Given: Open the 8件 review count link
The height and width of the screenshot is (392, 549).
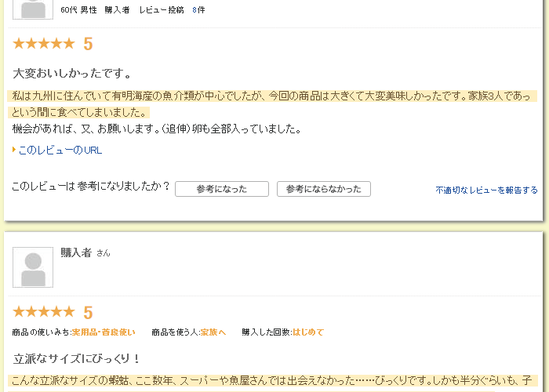Looking at the screenshot, I should 198,10.
